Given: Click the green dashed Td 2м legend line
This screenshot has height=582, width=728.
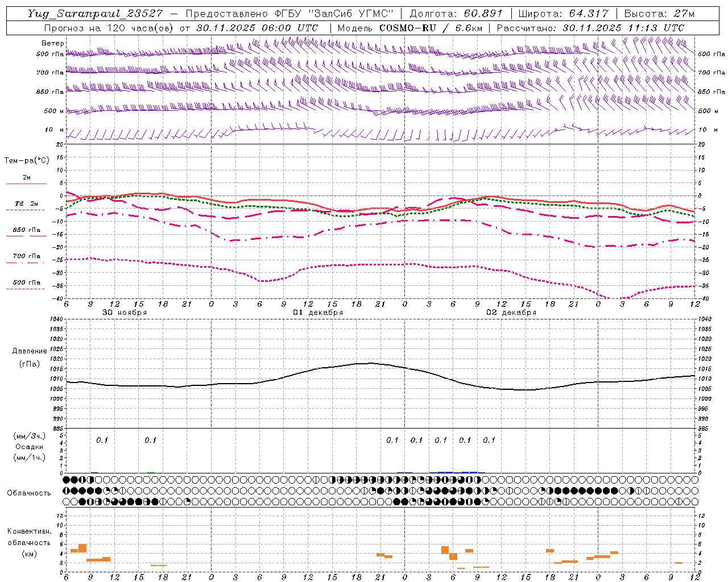Looking at the screenshot, I should 25,210.
